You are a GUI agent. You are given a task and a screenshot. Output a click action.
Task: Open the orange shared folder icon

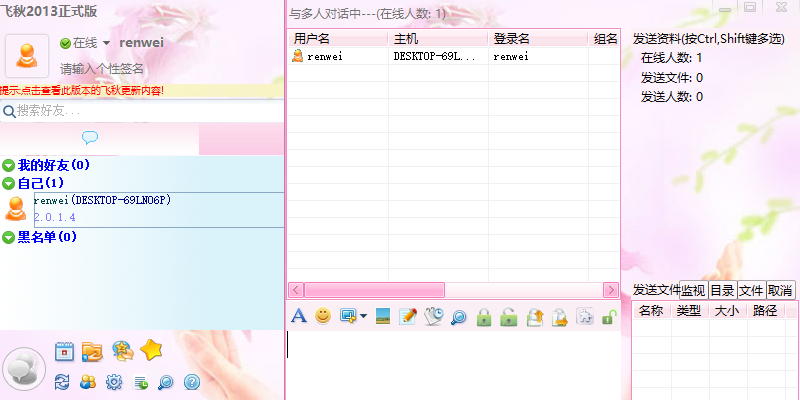point(92,350)
